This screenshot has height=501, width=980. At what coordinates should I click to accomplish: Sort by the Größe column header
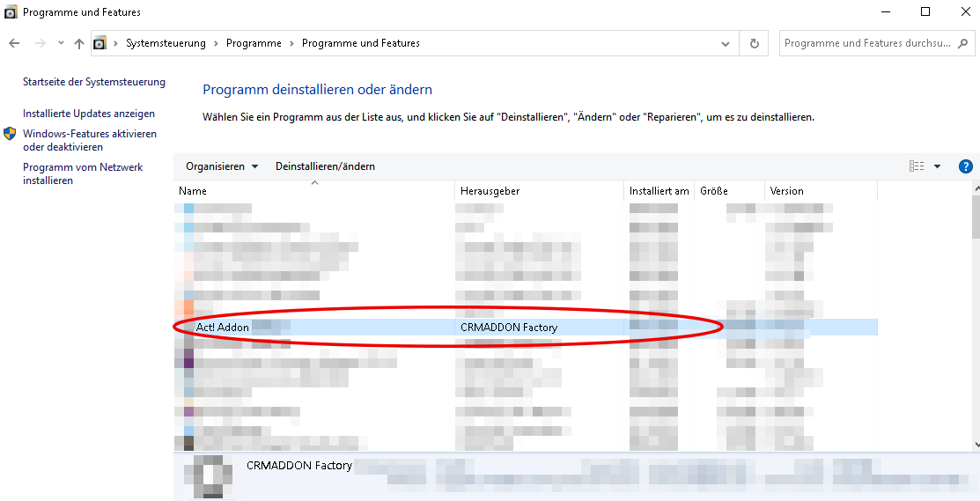point(729,191)
